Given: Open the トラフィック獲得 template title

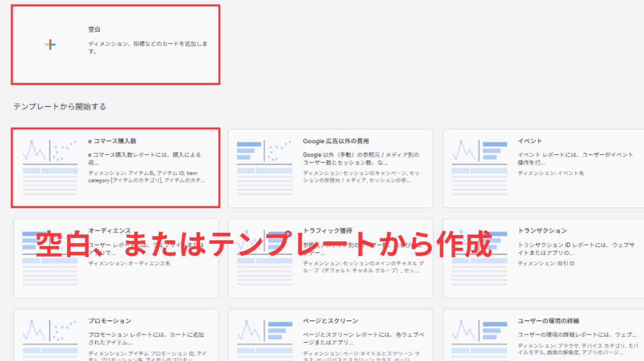Looking at the screenshot, I should tap(327, 230).
